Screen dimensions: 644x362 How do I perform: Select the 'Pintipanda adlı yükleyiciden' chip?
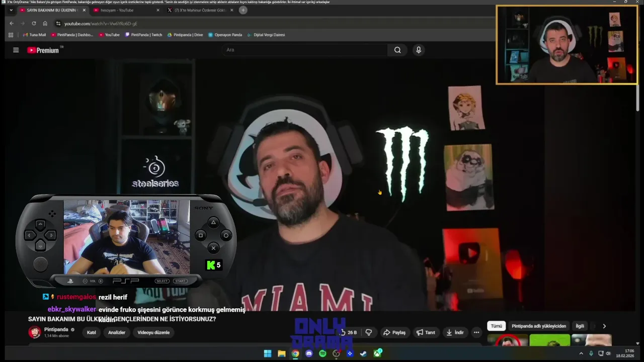pos(539,326)
